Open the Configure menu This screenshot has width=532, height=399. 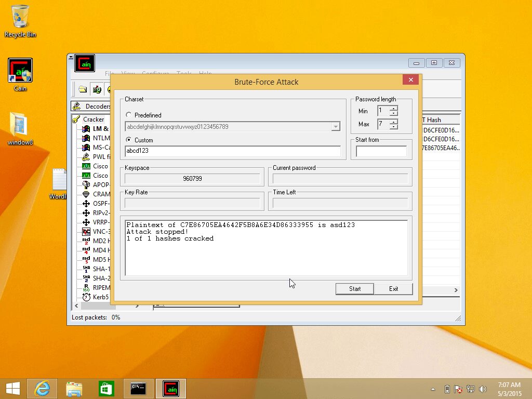tap(155, 73)
